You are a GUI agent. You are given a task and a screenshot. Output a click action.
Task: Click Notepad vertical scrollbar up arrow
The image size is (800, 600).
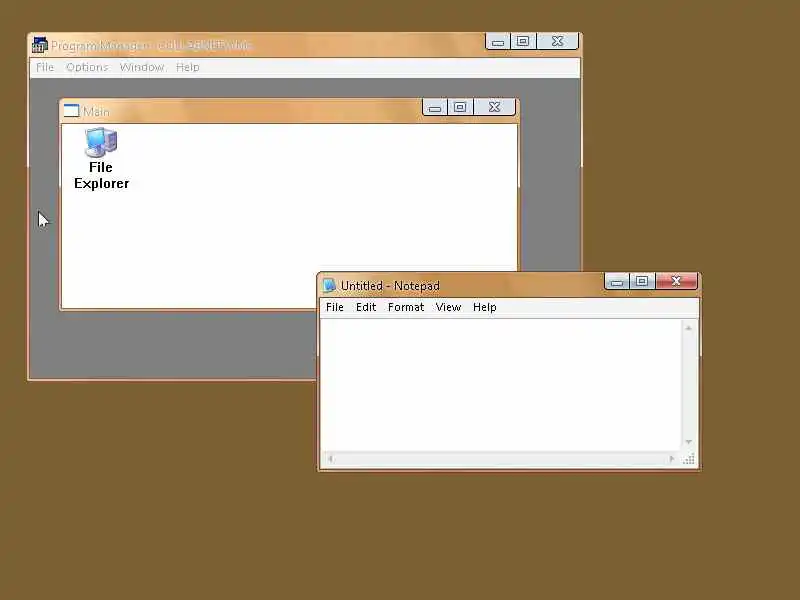[689, 328]
